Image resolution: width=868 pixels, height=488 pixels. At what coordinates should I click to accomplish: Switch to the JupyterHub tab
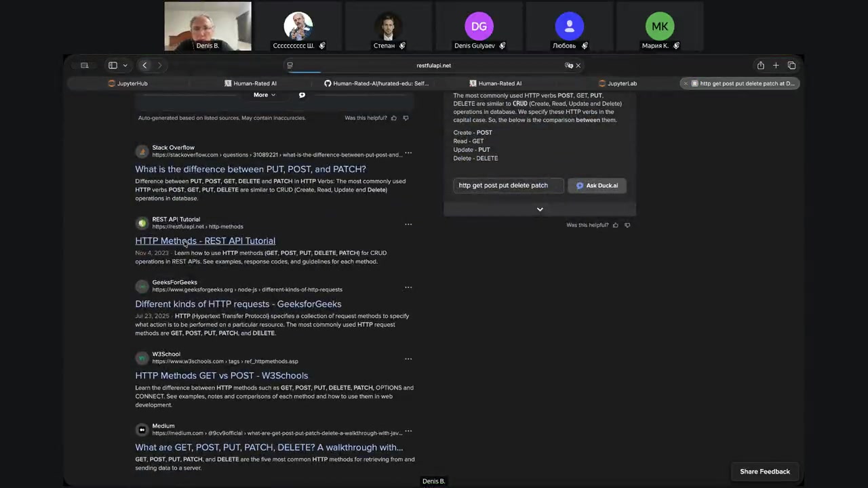[132, 83]
